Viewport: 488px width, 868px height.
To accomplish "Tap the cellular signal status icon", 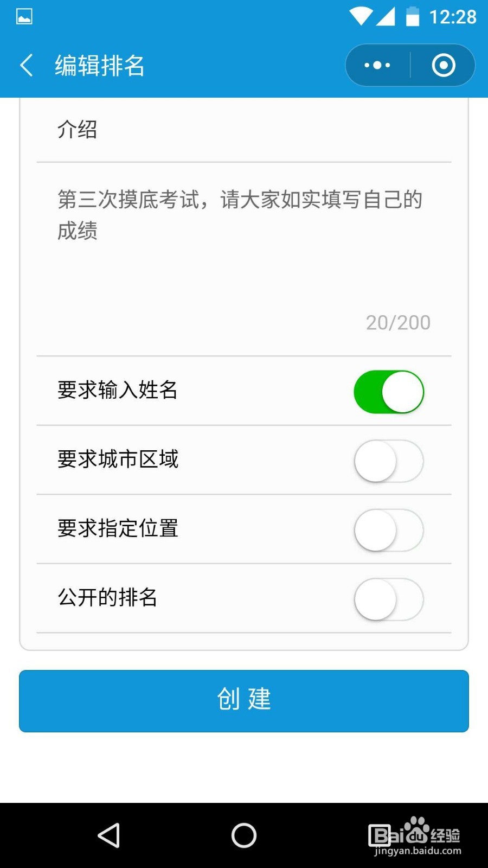I will [x=385, y=16].
